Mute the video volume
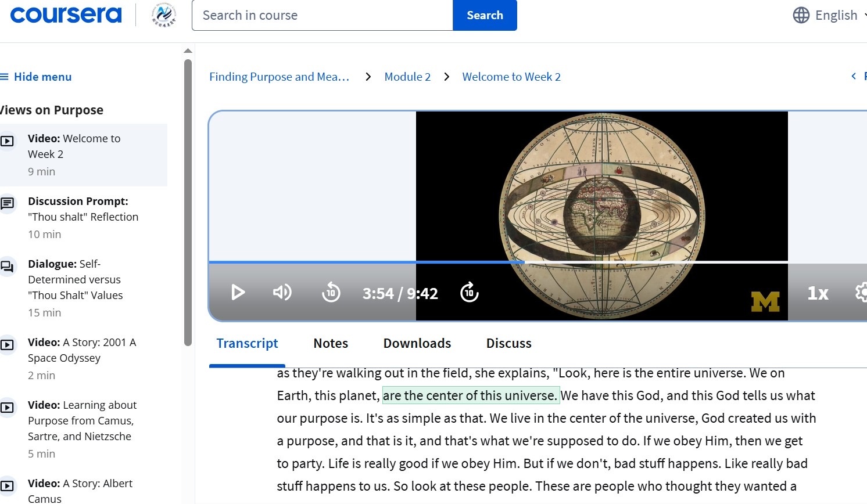This screenshot has width=867, height=504. [282, 292]
